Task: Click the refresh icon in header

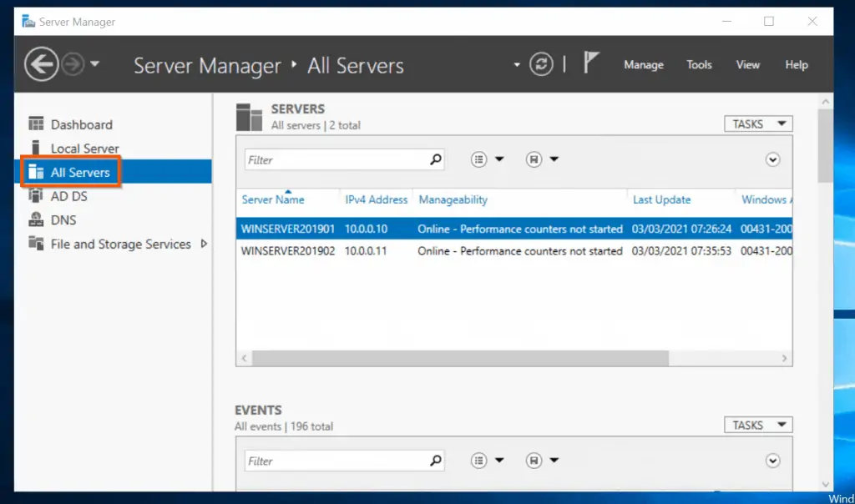Action: (541, 64)
